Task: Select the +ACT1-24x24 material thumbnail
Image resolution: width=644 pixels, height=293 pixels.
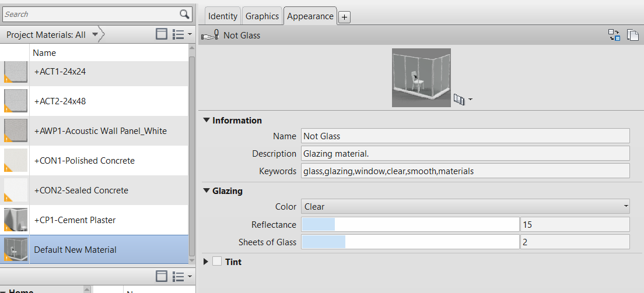Action: click(16, 72)
